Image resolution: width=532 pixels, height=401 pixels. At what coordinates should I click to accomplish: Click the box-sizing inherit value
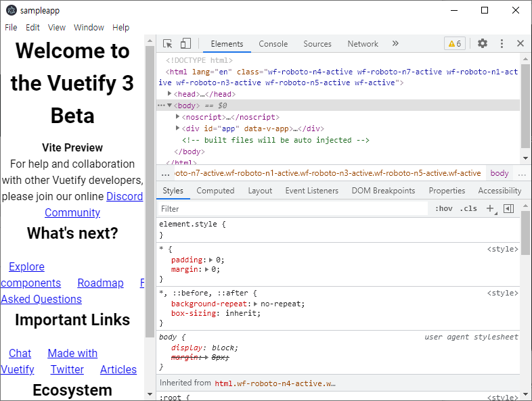pyautogui.click(x=241, y=313)
